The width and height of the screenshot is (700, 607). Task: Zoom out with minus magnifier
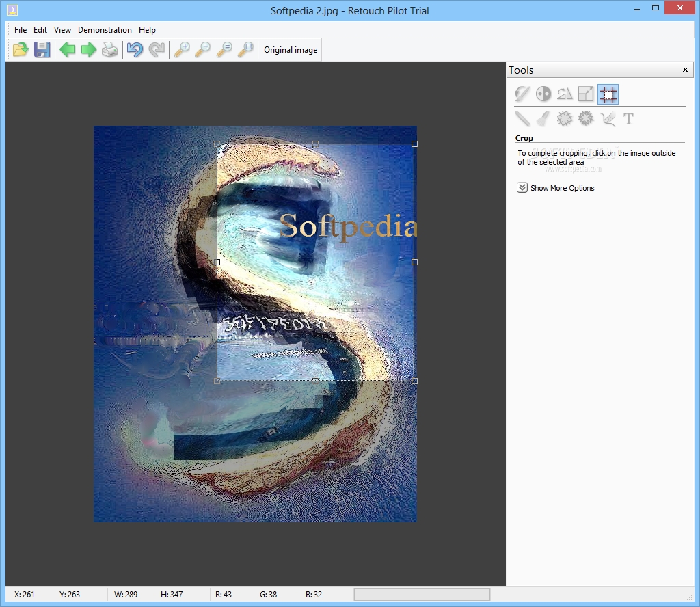[x=202, y=49]
